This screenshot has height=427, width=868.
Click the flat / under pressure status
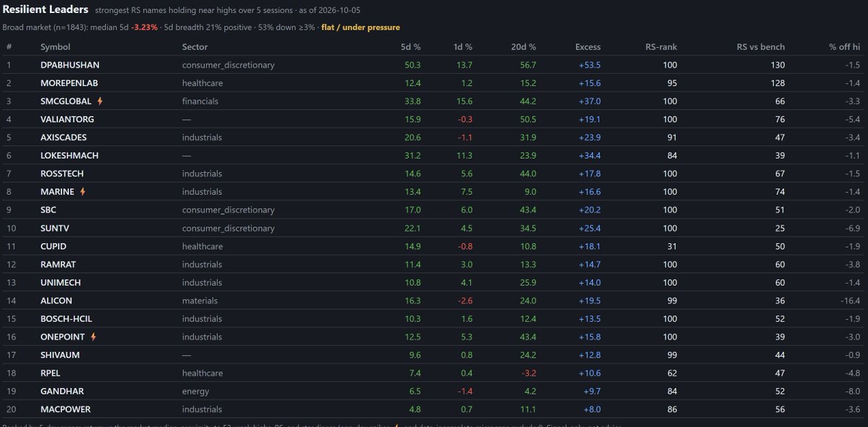[360, 28]
